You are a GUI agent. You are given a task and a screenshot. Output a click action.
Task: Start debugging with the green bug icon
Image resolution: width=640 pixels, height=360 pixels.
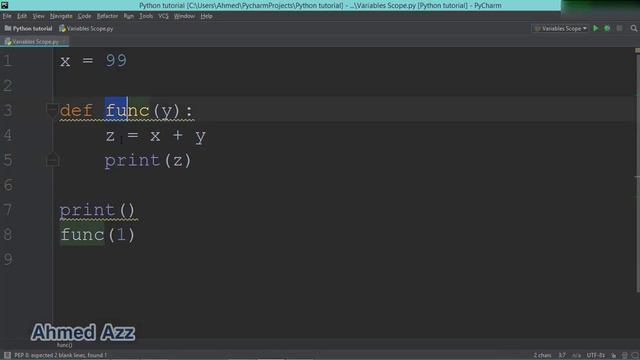607,28
